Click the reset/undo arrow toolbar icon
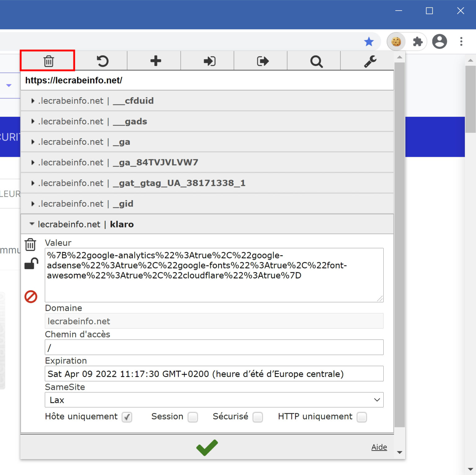This screenshot has width=476, height=475. tap(103, 61)
